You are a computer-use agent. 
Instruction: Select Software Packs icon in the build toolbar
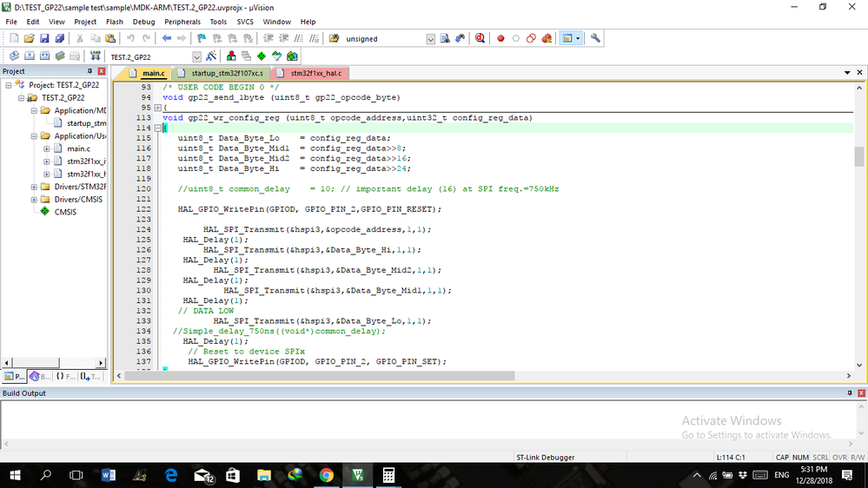click(277, 56)
